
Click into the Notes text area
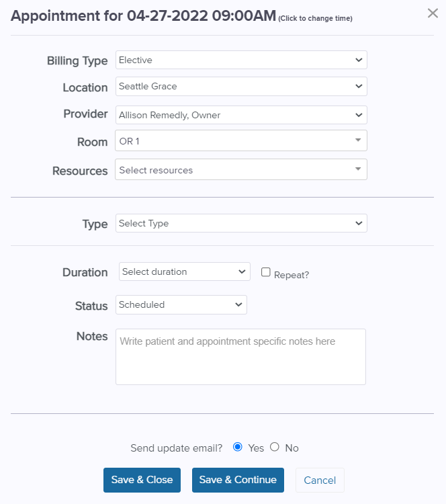(240, 356)
